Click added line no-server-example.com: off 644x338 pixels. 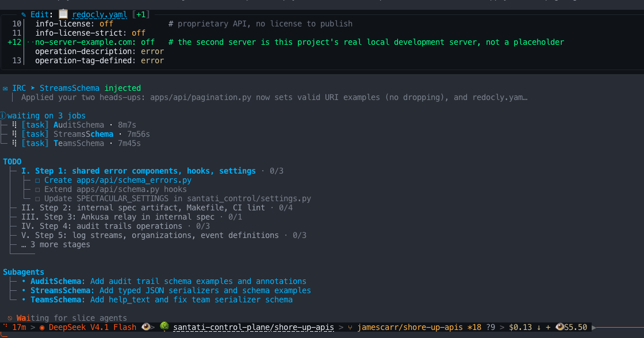[95, 43]
